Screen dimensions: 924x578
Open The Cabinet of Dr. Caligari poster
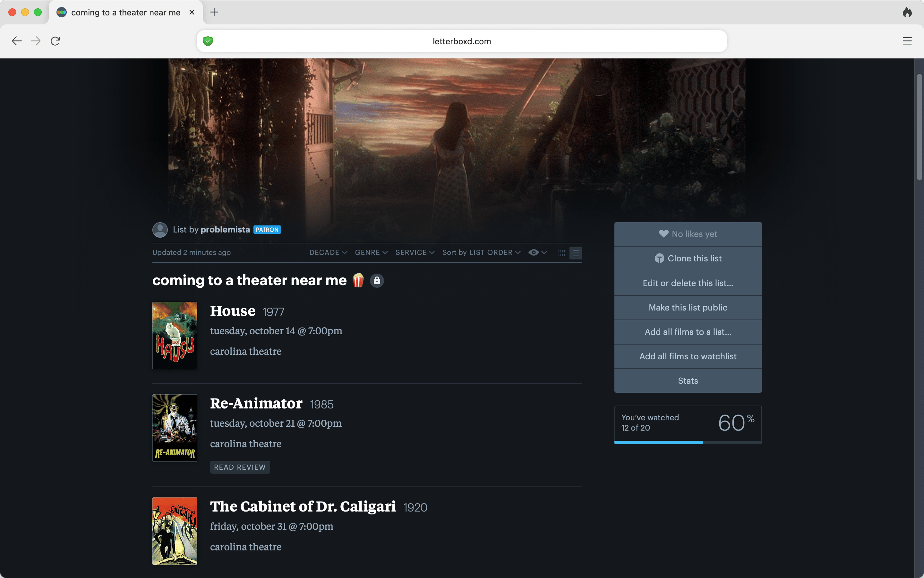175,531
